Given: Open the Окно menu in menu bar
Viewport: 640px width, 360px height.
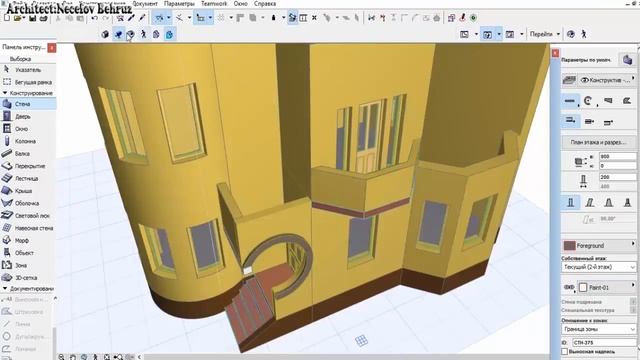Looking at the screenshot, I should [x=240, y=4].
